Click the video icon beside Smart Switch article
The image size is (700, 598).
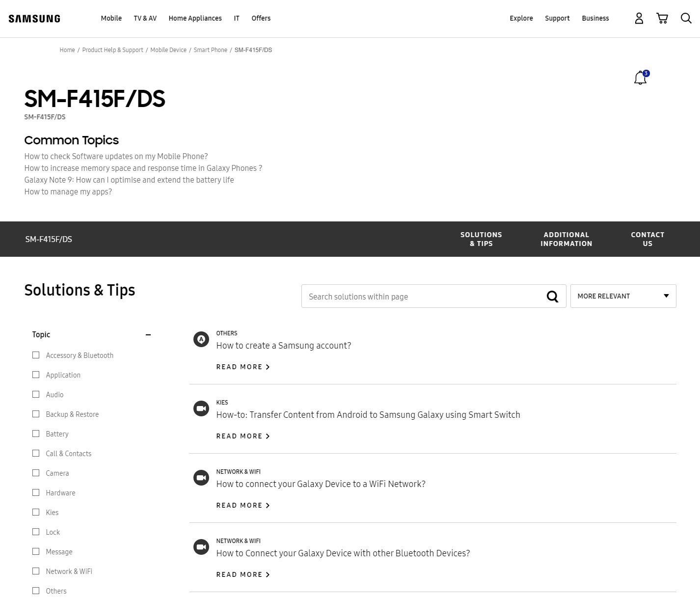coord(201,408)
